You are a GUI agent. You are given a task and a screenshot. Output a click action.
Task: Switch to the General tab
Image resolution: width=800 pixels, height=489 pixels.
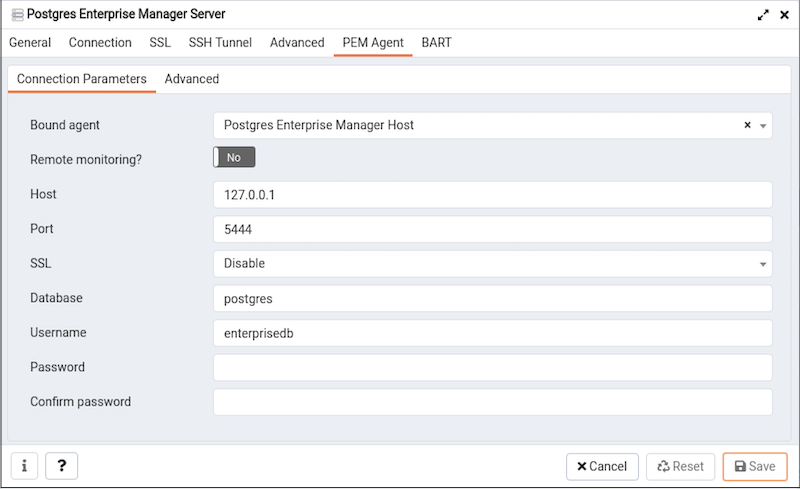tap(30, 42)
